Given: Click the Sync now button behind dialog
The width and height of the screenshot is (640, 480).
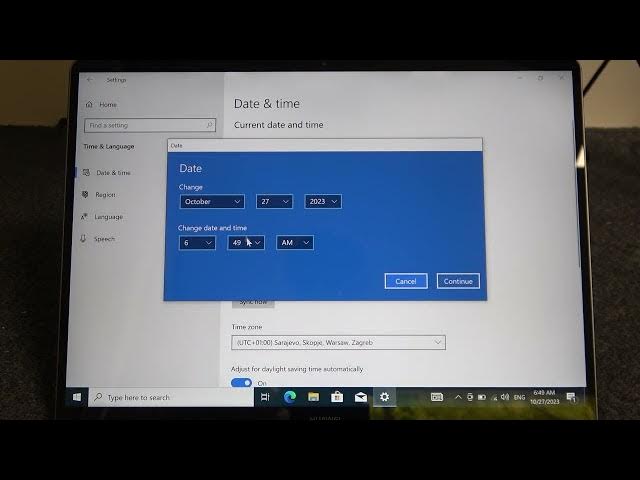Looking at the screenshot, I should click(x=253, y=303).
